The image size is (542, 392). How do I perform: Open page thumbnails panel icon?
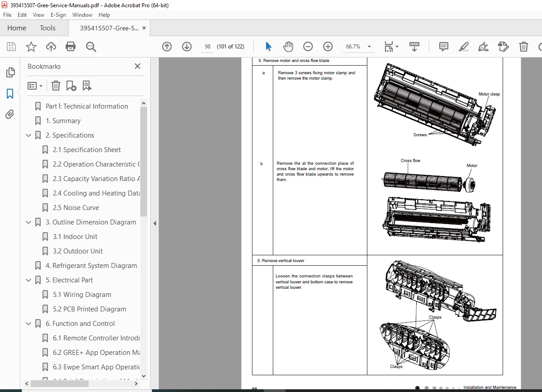[x=10, y=72]
